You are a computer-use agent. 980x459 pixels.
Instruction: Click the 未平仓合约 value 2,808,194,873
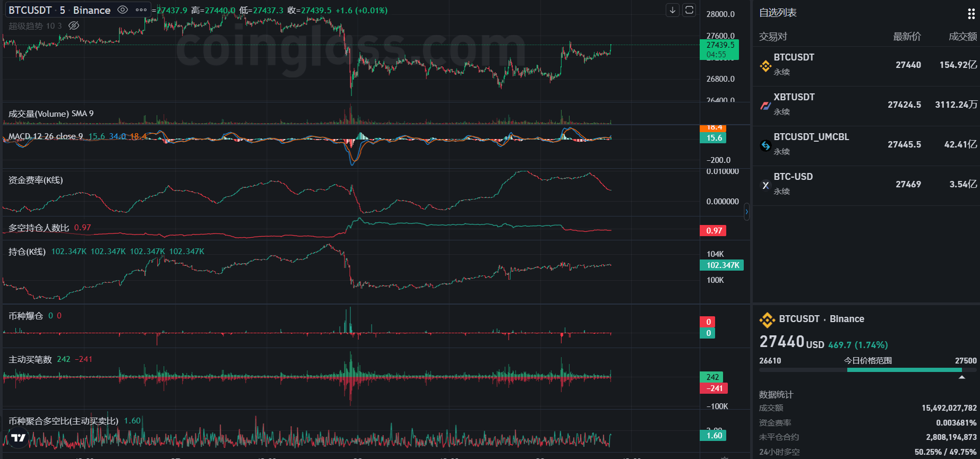point(951,437)
